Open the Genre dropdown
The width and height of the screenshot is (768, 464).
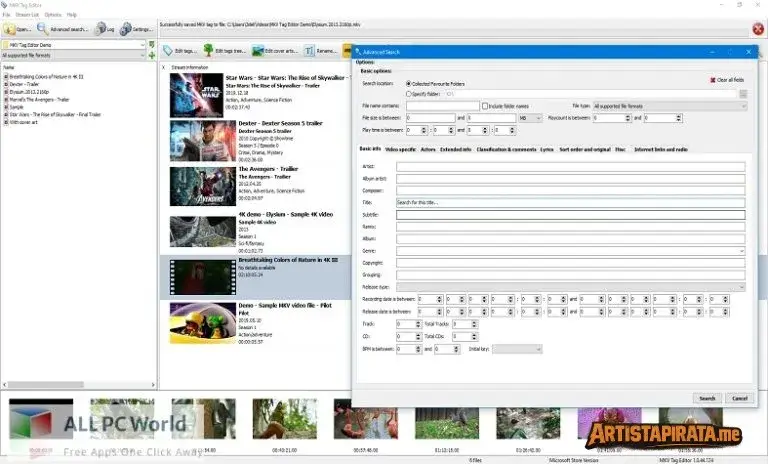click(571, 251)
